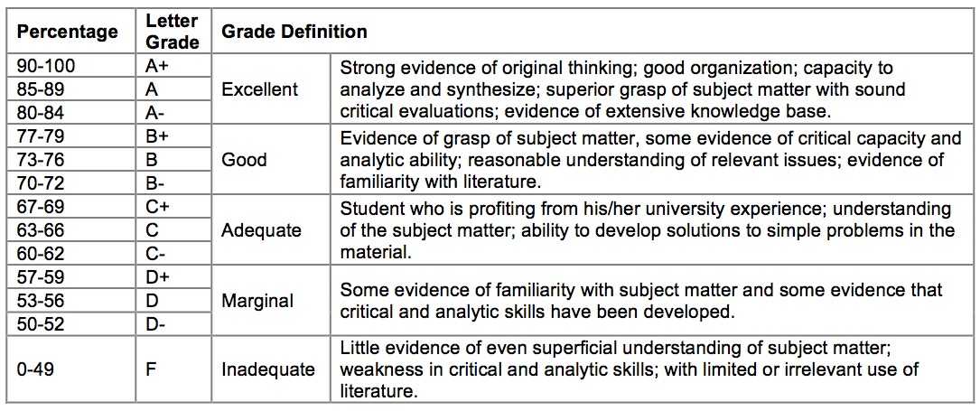This screenshot has height=411, width=980.
Task: Select the Excellent grade definition cell
Action: click(271, 89)
